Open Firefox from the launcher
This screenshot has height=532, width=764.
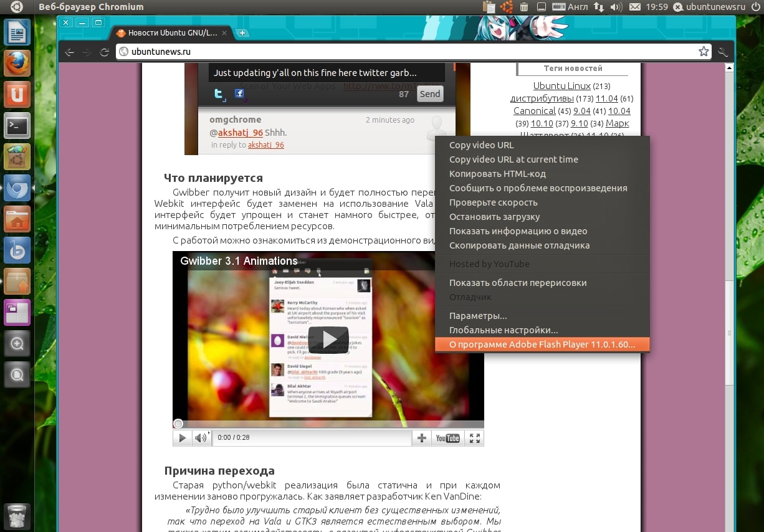coord(17,64)
